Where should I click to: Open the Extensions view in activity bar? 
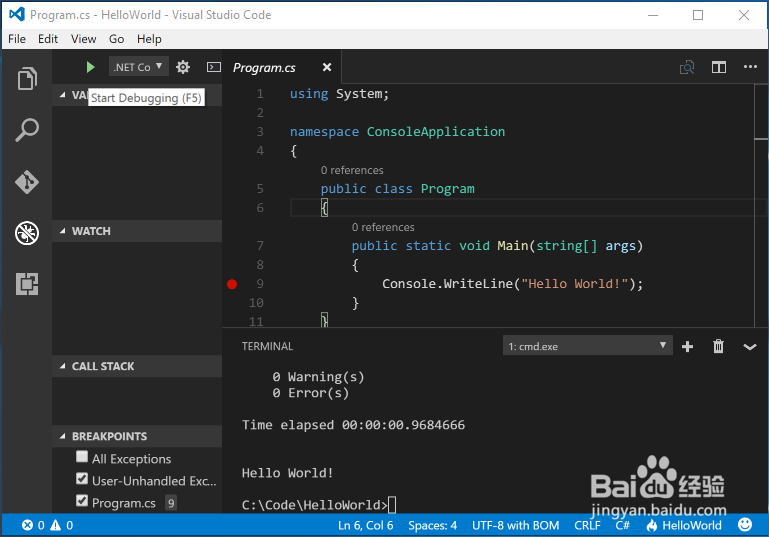click(x=27, y=284)
